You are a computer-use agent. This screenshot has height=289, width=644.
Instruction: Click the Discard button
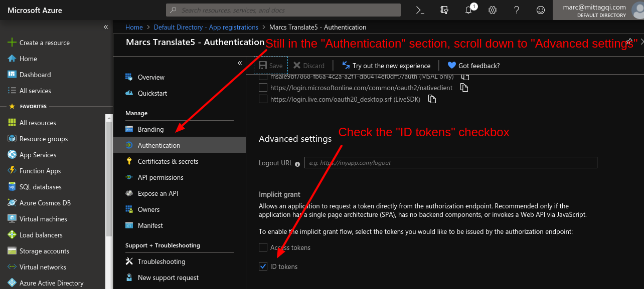[309, 66]
